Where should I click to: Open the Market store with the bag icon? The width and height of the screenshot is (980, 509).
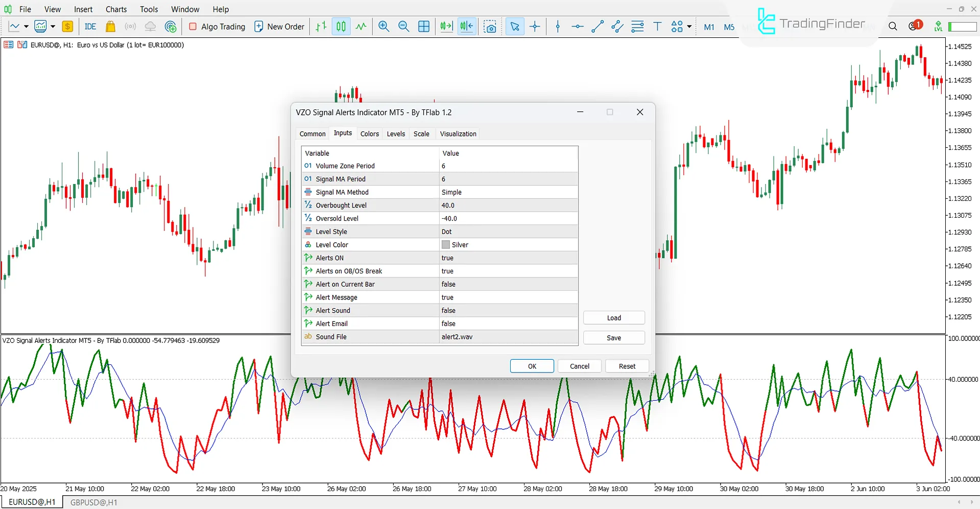coord(110,27)
